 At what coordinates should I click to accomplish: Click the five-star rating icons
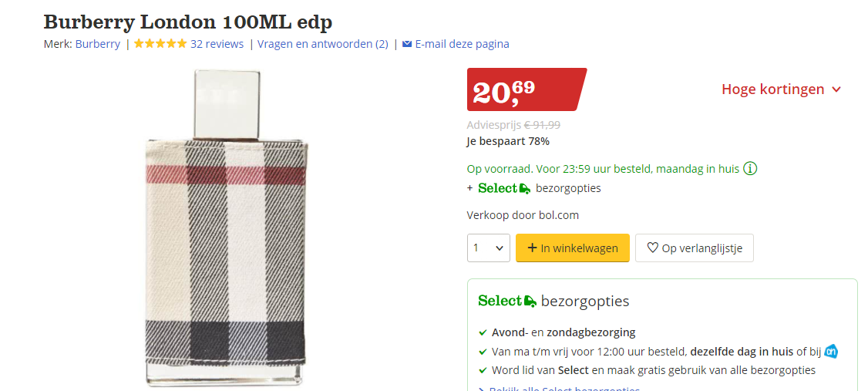(x=160, y=44)
